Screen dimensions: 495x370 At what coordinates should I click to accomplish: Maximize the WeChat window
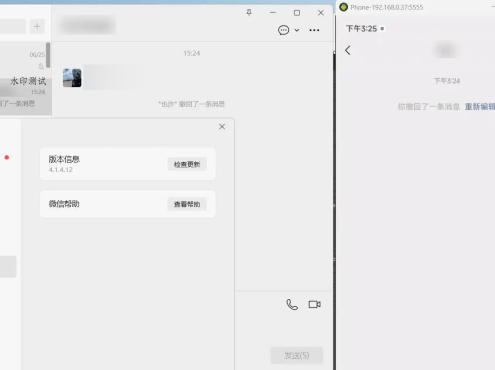pyautogui.click(x=297, y=13)
